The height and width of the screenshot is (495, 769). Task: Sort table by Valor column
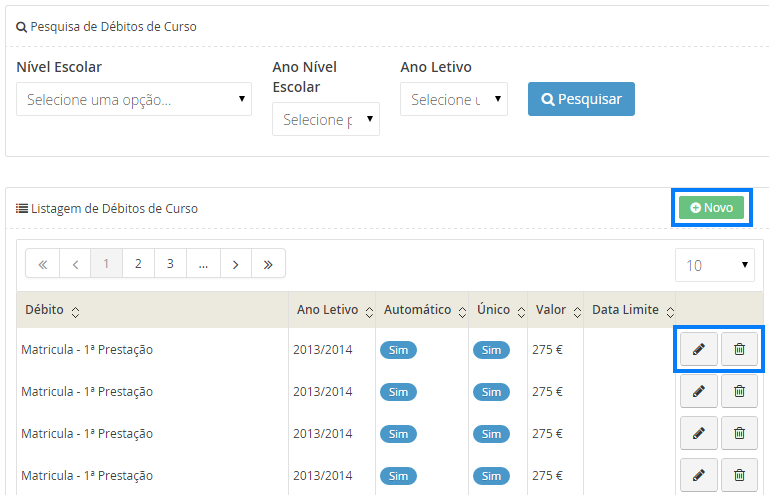[575, 311]
